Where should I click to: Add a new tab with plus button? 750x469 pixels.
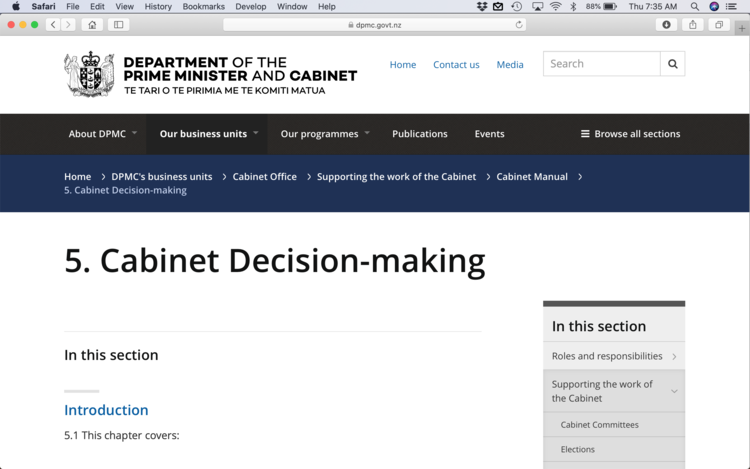coord(742,29)
